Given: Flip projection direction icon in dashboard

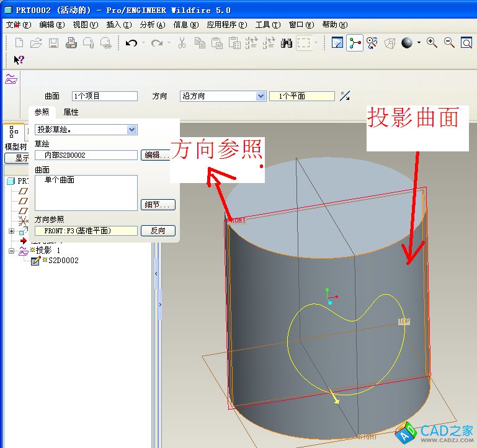Looking at the screenshot, I should coord(345,96).
